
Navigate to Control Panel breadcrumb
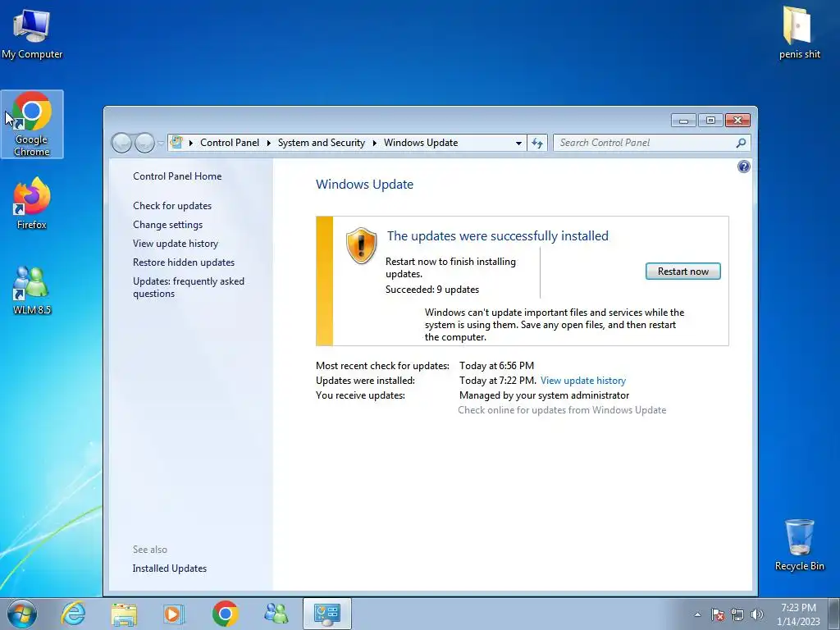click(230, 143)
